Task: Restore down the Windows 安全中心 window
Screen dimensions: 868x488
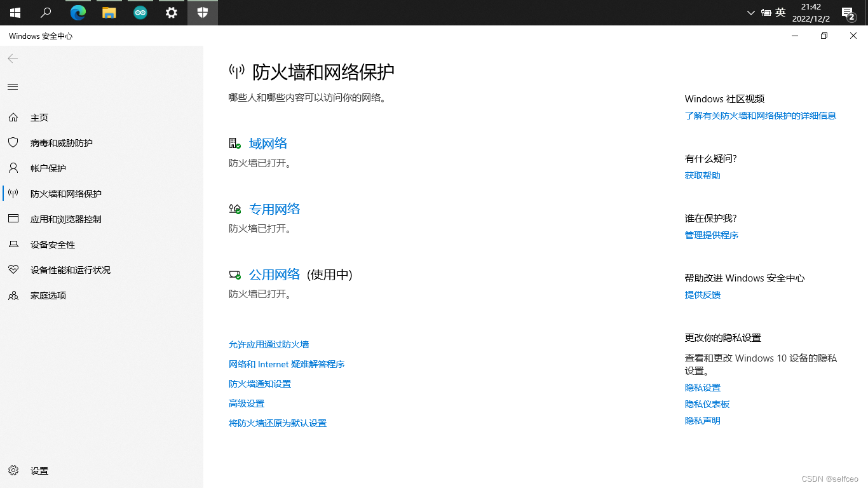Action: (x=824, y=36)
